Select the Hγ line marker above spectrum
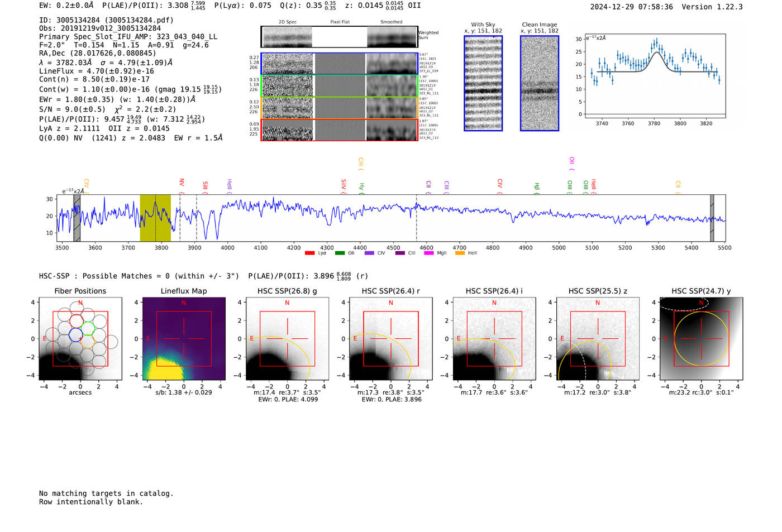Screen dimensions: 782x532 click(x=361, y=188)
